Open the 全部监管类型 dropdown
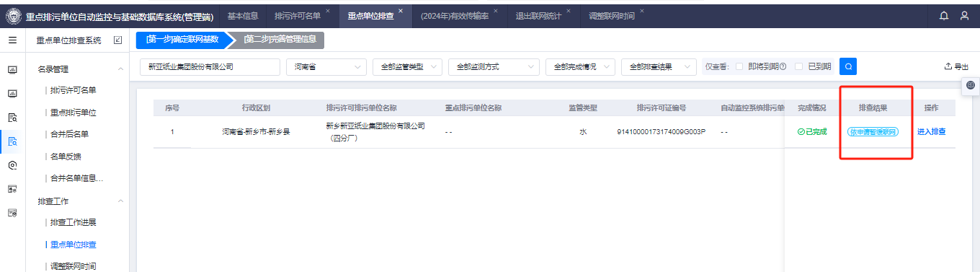980x272 pixels. coord(407,66)
